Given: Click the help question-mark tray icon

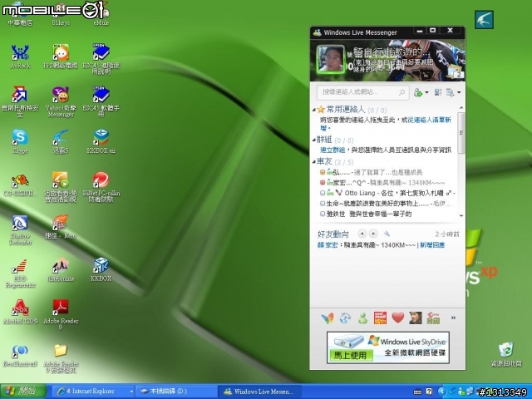Looking at the screenshot, I should pyautogui.click(x=429, y=392).
